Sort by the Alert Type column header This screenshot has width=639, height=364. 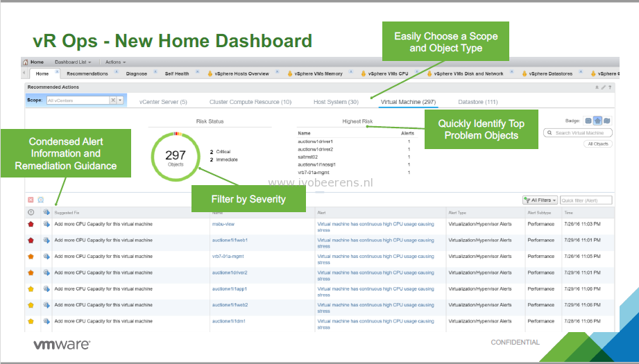[457, 213]
